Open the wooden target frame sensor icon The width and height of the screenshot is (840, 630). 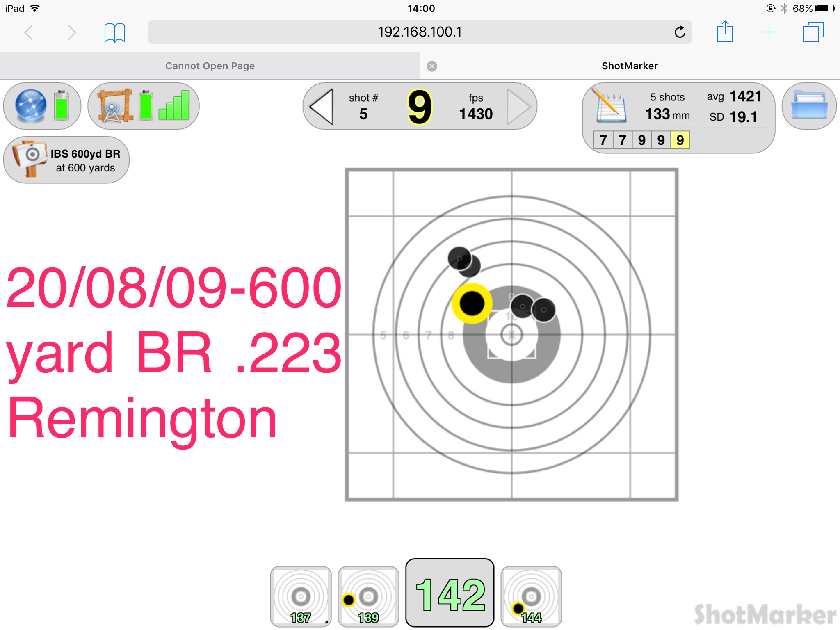115,106
